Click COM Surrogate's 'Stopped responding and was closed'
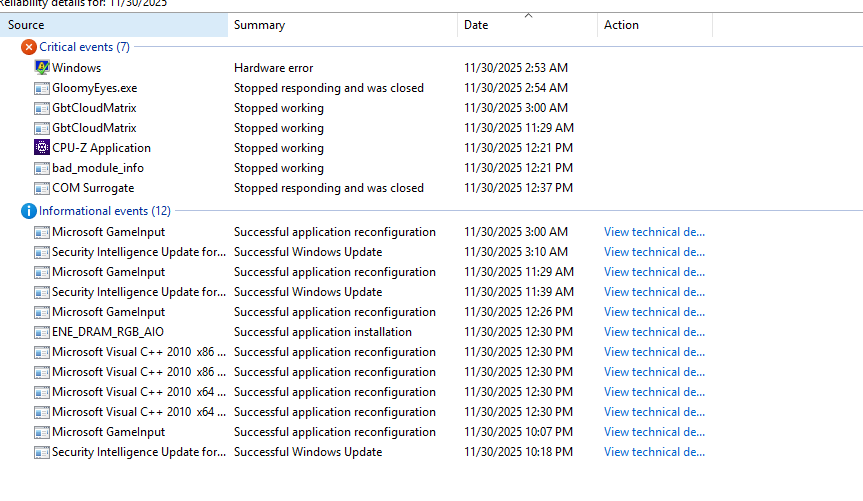This screenshot has height=501, width=863. [x=329, y=188]
